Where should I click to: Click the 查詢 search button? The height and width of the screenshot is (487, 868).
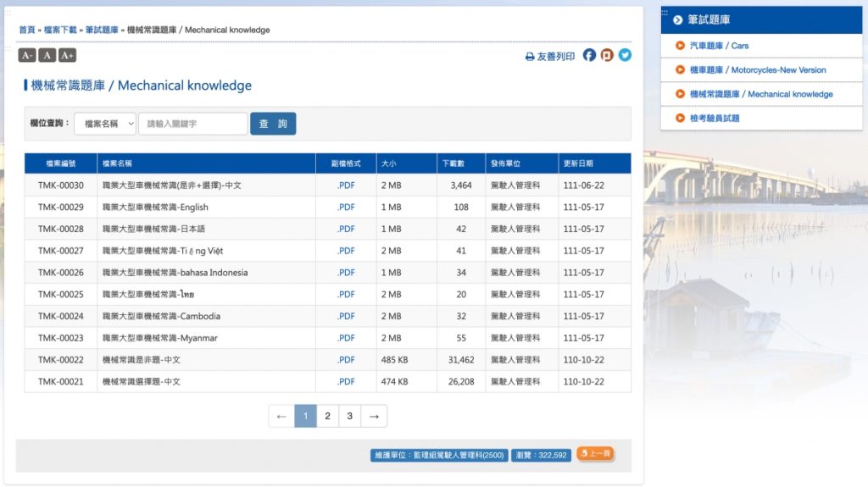pyautogui.click(x=273, y=124)
